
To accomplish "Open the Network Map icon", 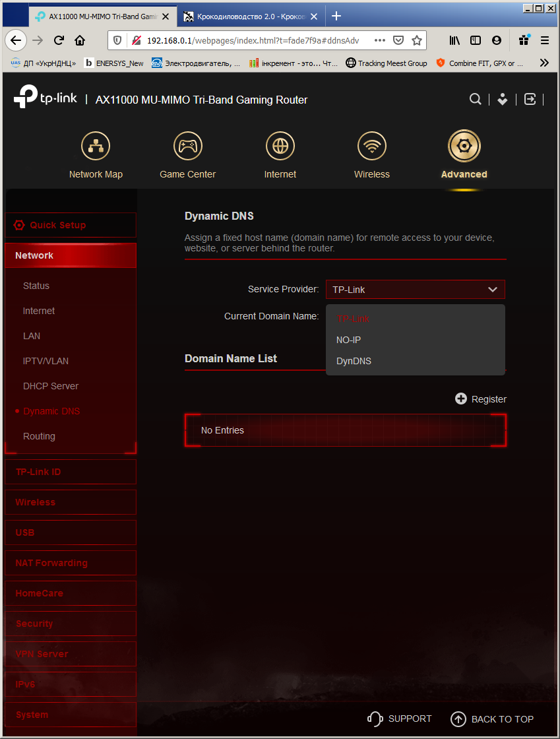I will (x=96, y=146).
